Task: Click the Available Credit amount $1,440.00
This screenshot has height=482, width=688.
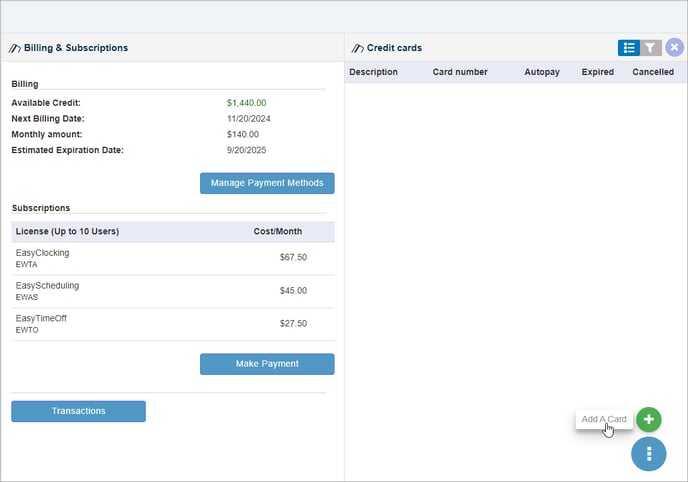Action: (246, 103)
